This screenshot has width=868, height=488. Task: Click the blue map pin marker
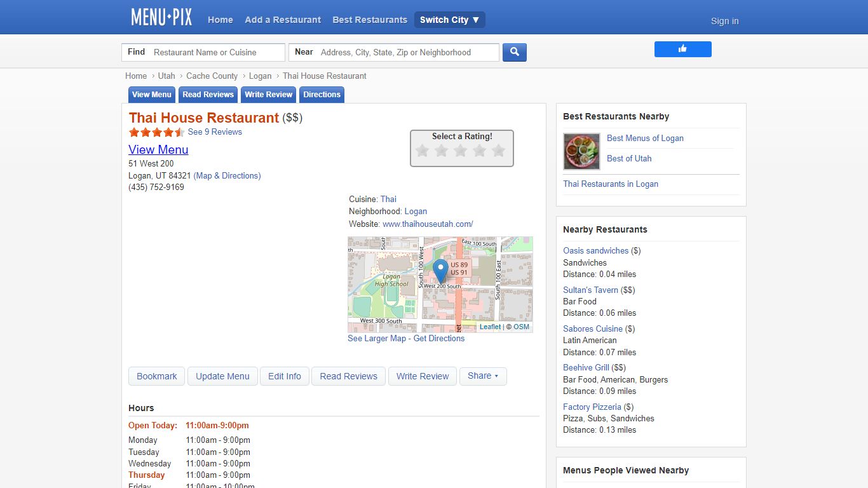pos(440,271)
